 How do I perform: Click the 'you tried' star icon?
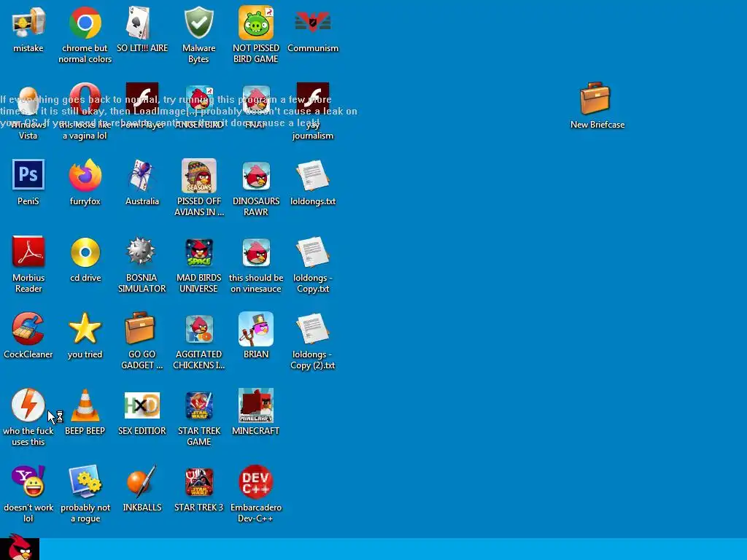pos(85,329)
